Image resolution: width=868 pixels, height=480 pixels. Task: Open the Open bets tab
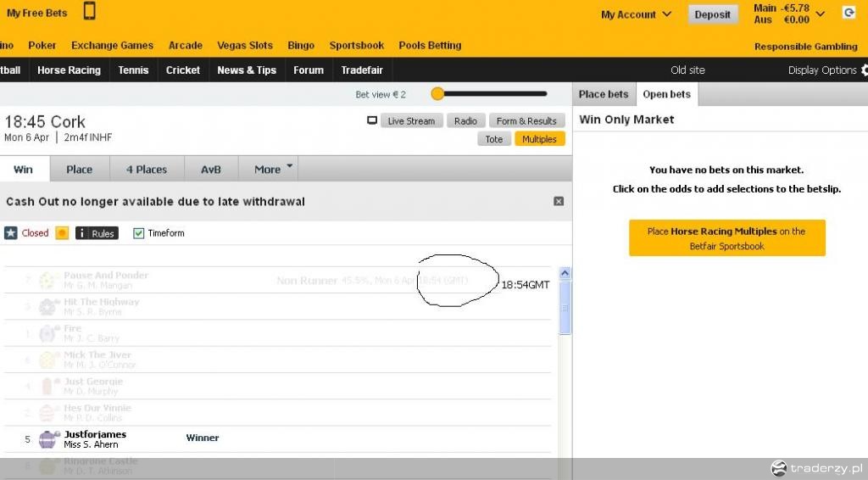667,94
